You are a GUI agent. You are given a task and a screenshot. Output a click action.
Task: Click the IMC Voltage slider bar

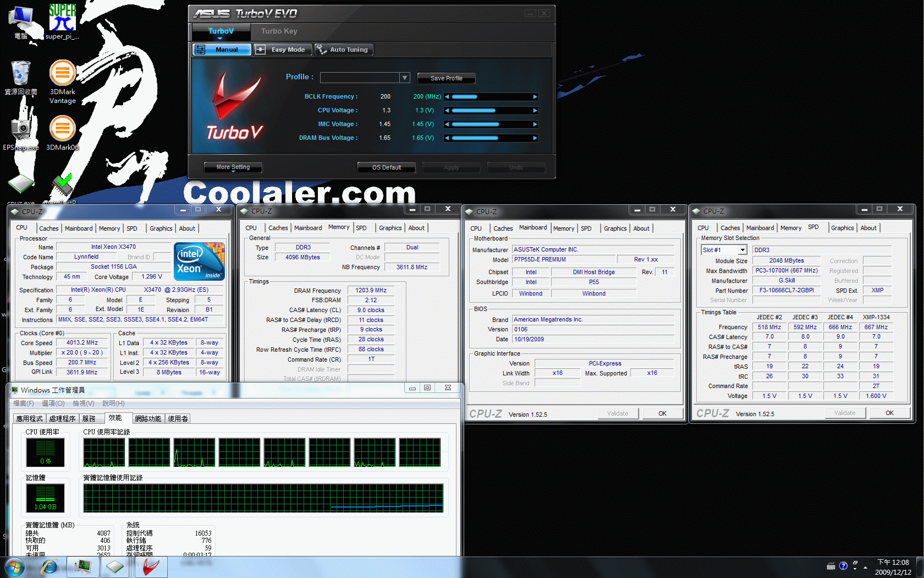491,124
